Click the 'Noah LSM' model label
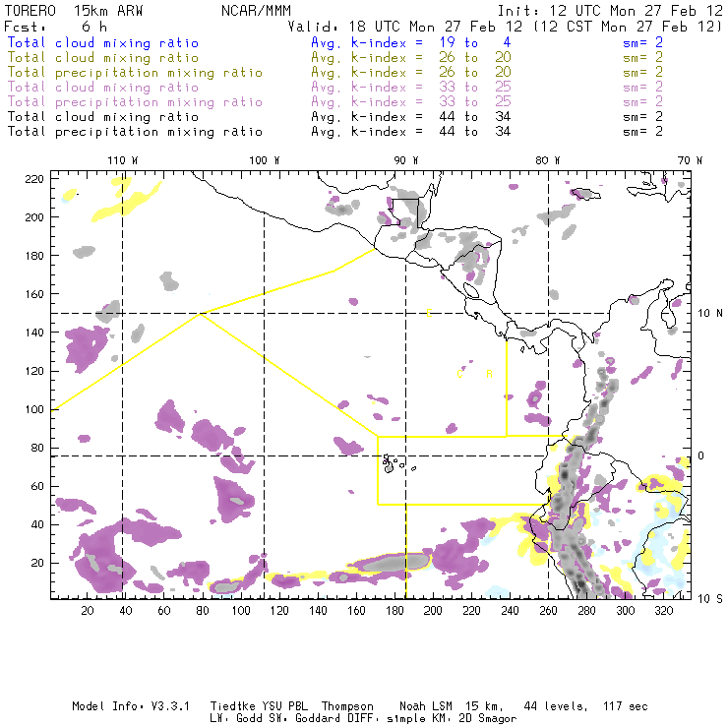This screenshot has height=728, width=728. pyautogui.click(x=425, y=706)
